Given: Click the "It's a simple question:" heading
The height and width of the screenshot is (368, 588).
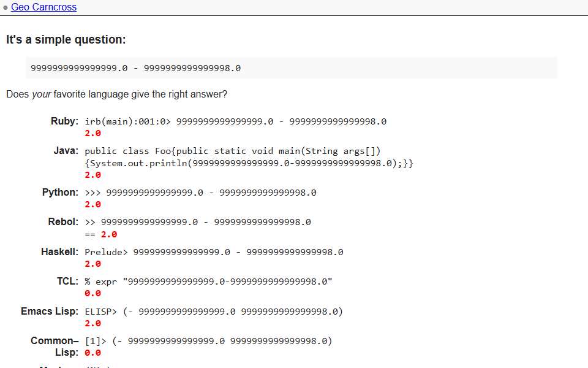Looking at the screenshot, I should point(66,39).
